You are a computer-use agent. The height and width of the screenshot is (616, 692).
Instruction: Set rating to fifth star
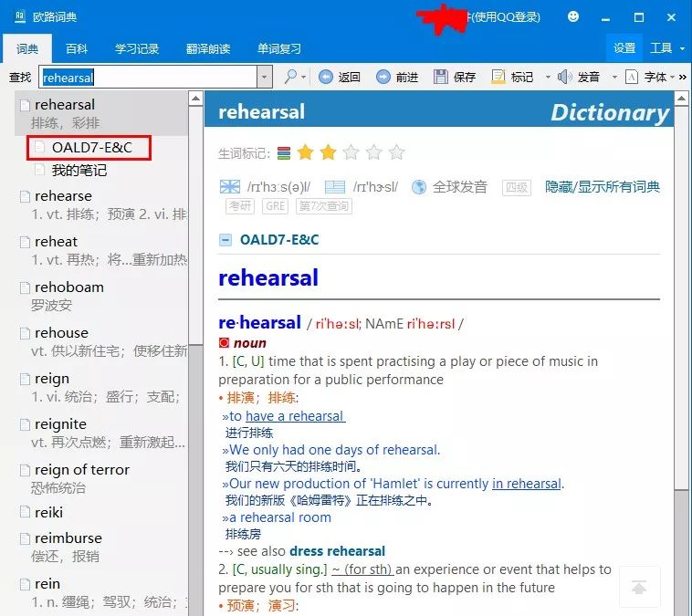coord(396,152)
